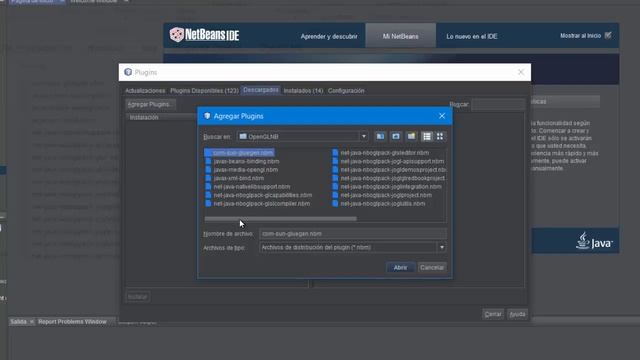Click Agregar Plugins... button
The image size is (640, 360).
pyautogui.click(x=150, y=104)
